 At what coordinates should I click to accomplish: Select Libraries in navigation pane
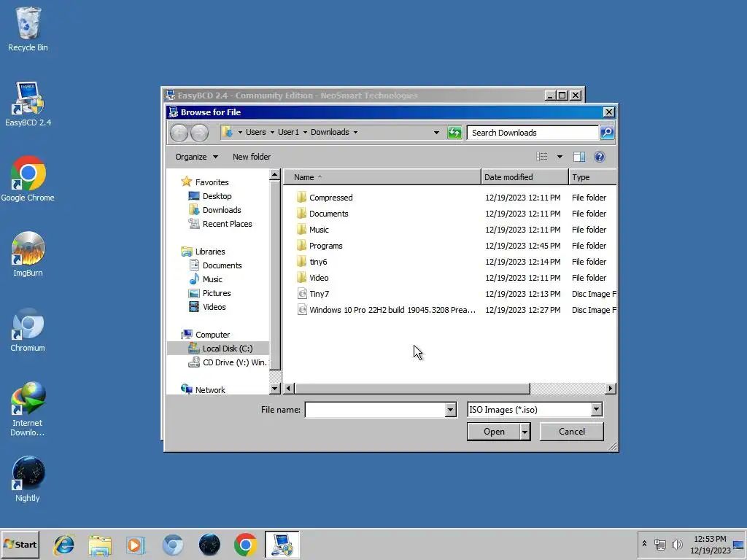(210, 251)
